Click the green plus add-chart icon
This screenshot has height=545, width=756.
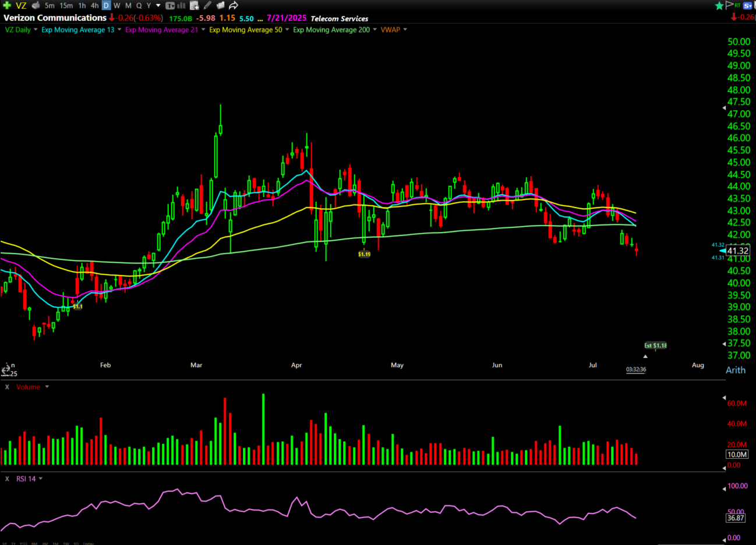tap(7, 5)
